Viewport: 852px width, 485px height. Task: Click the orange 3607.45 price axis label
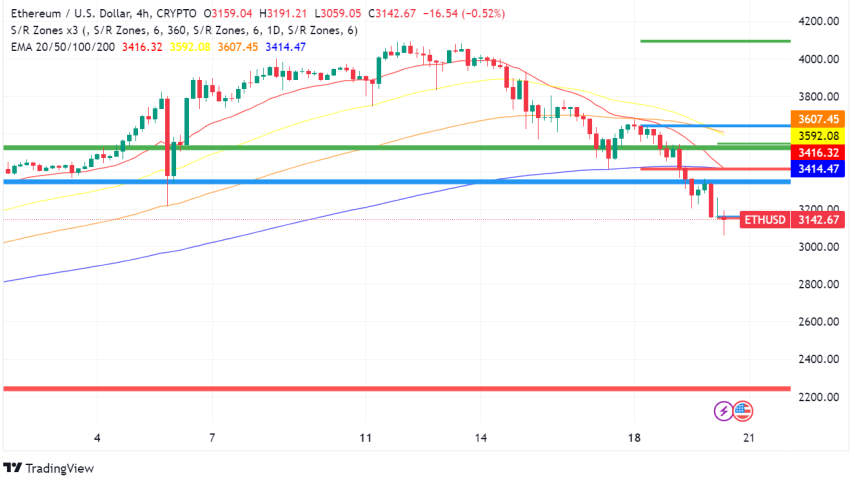point(818,119)
